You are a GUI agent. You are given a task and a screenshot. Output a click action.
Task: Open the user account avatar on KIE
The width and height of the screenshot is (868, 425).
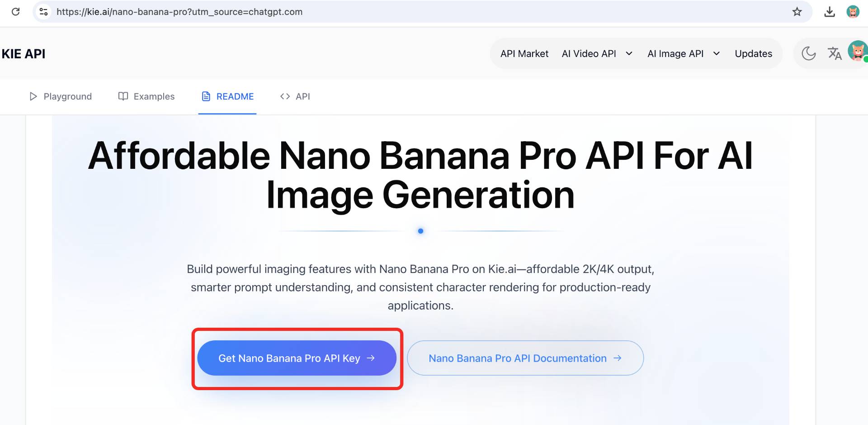tap(857, 51)
